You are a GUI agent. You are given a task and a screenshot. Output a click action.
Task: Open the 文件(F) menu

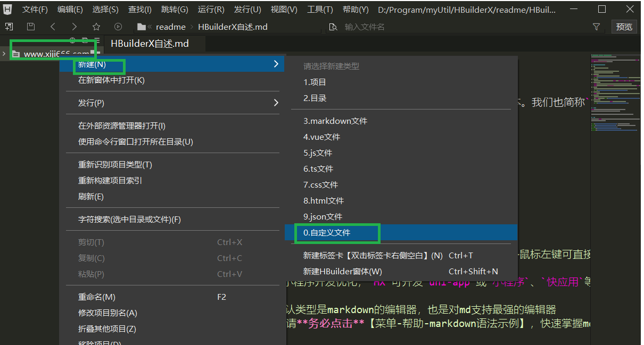pyautogui.click(x=35, y=10)
